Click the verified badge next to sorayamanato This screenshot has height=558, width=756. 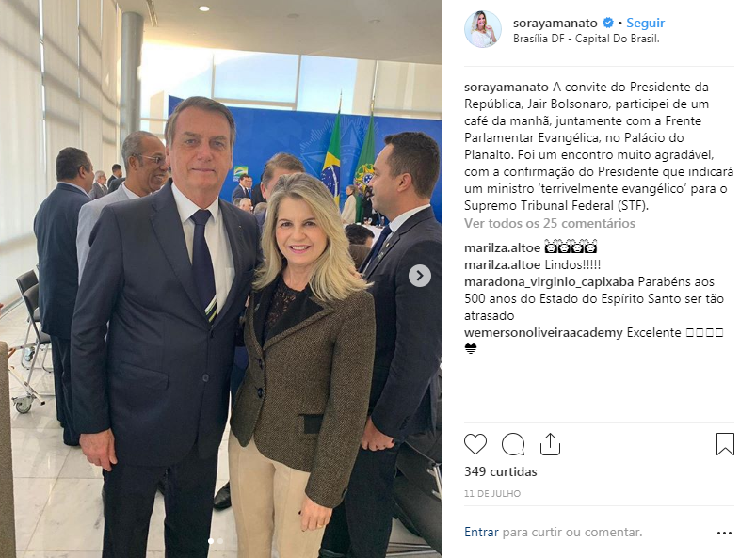pos(608,23)
